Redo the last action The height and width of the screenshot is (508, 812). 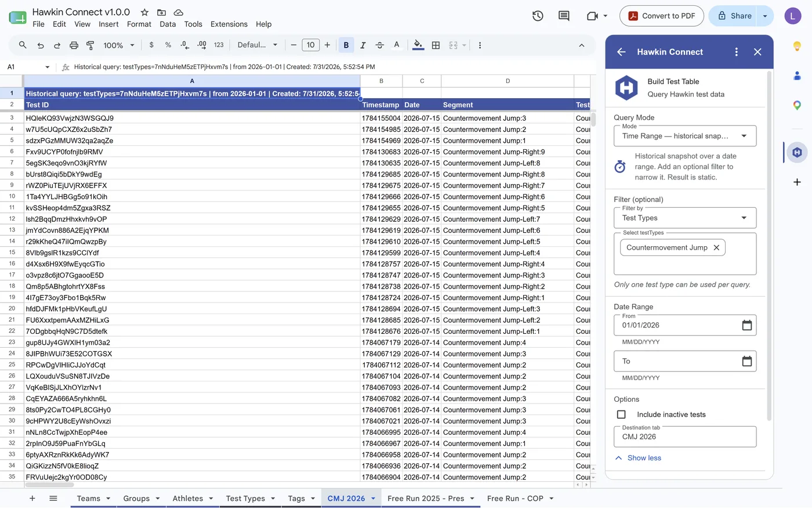57,45
